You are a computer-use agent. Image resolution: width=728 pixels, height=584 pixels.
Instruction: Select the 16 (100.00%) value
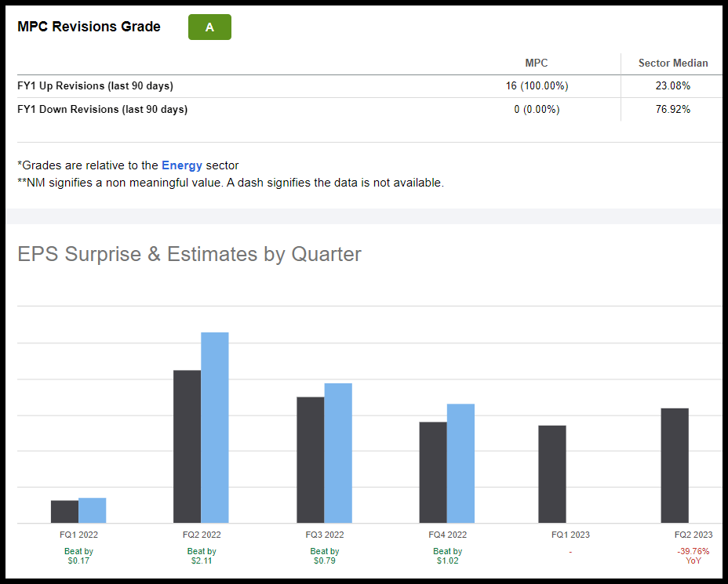(537, 85)
